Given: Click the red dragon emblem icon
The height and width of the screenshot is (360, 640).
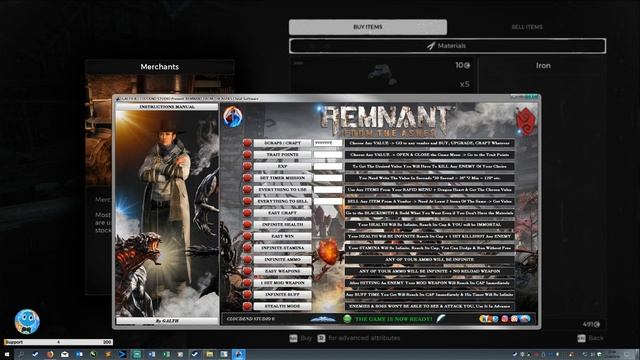Looking at the screenshot, I should [x=526, y=121].
